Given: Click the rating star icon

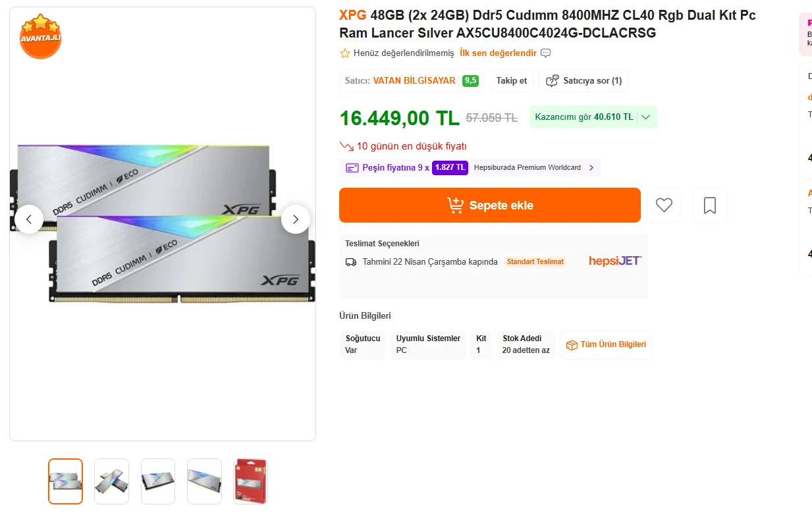Looking at the screenshot, I should click(344, 53).
